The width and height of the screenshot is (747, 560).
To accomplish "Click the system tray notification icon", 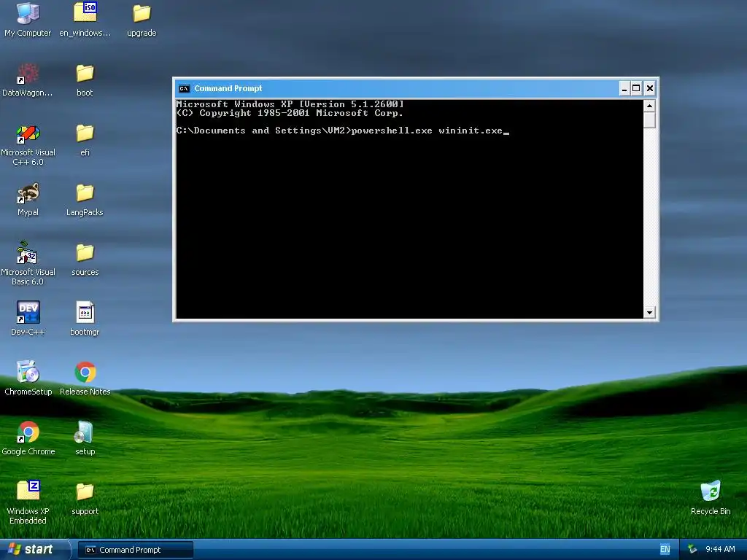I will tap(692, 550).
